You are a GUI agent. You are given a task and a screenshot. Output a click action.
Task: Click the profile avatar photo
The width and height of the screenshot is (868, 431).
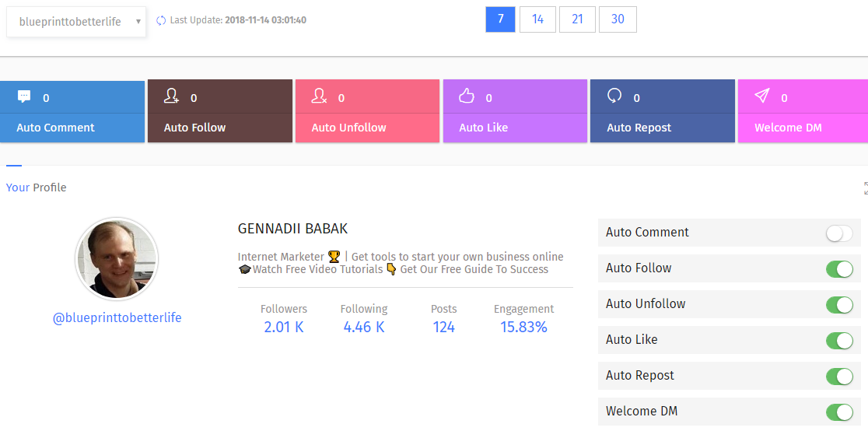[x=117, y=259]
